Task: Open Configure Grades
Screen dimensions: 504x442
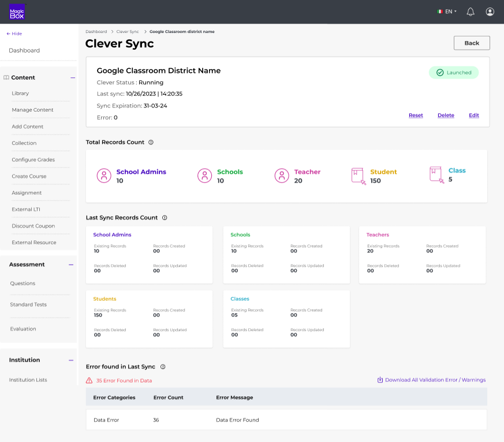Action: tap(33, 160)
